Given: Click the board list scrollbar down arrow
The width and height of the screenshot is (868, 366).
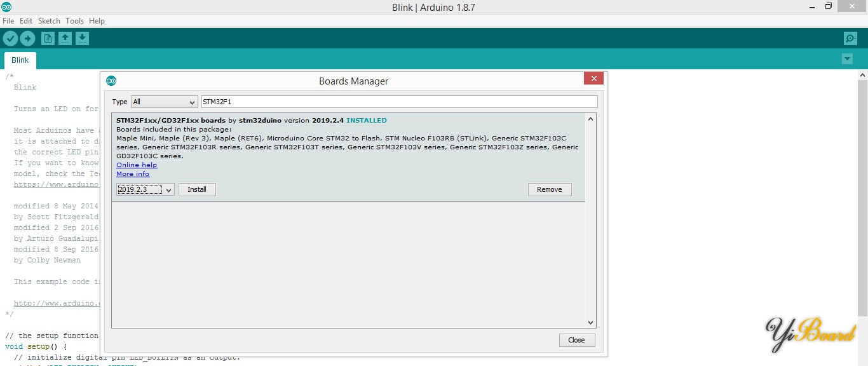Looking at the screenshot, I should (590, 323).
